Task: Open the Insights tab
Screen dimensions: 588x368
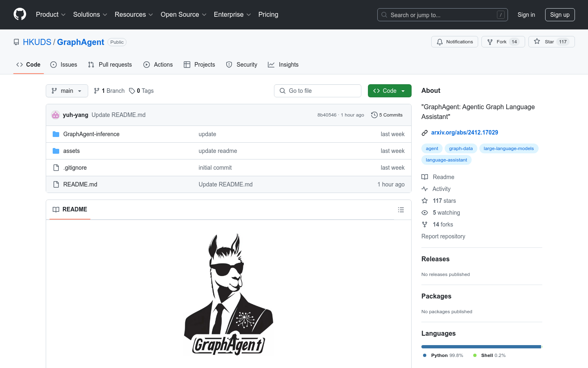Action: (283, 65)
